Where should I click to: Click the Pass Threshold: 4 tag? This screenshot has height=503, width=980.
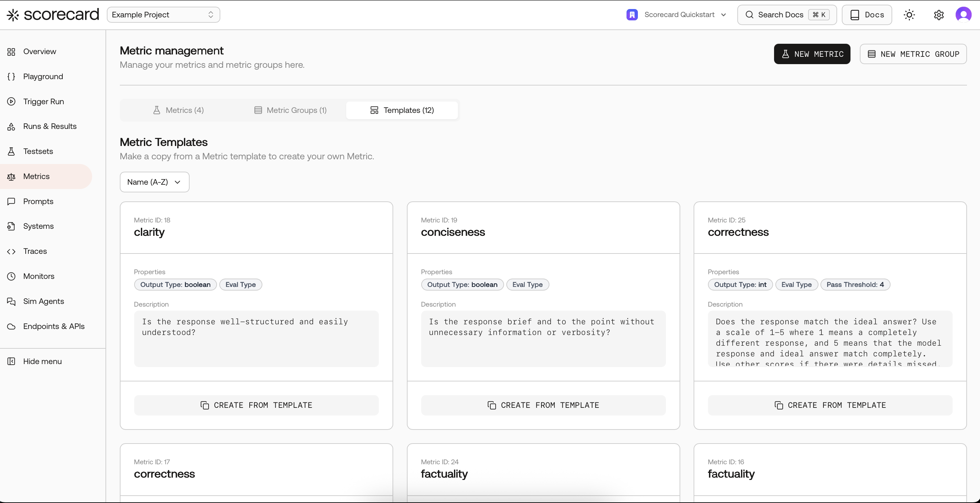[x=855, y=285]
